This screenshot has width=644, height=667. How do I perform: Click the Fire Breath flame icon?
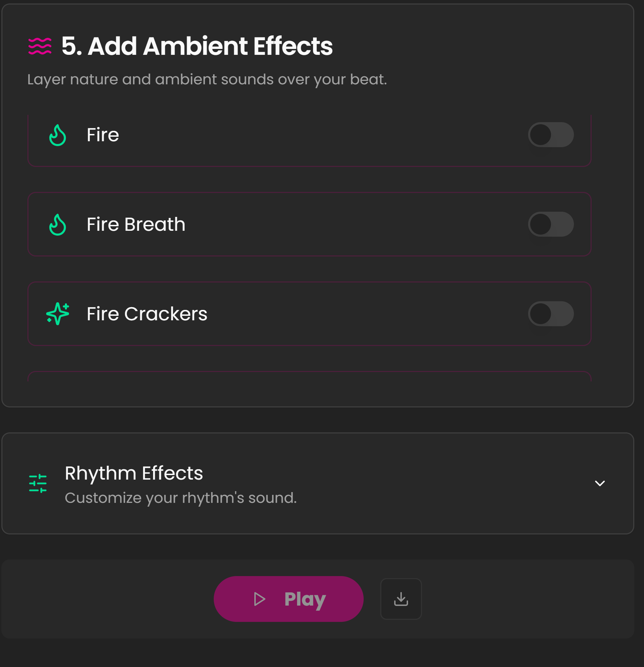coord(58,225)
